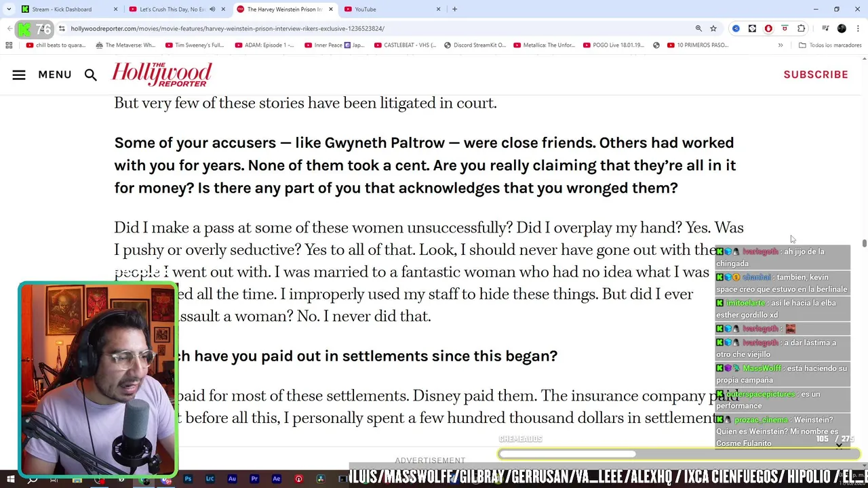Select The Harvey Weinstein Prison tab
This screenshot has height=488, width=868.
[x=285, y=9]
